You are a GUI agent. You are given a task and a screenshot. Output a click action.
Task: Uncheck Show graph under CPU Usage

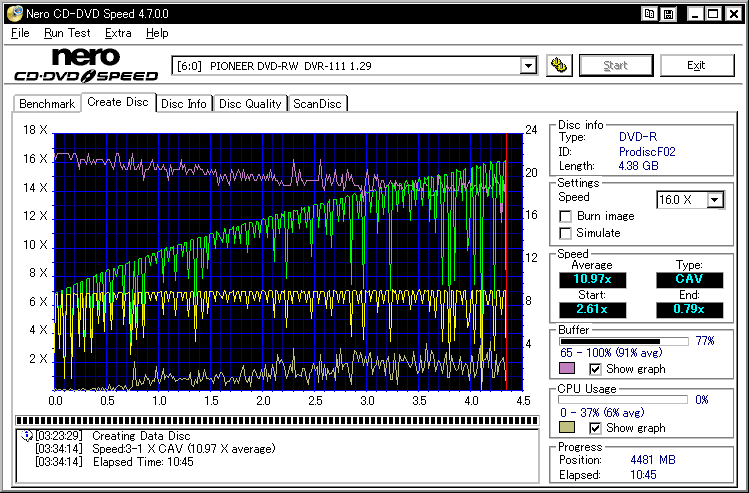coord(595,428)
